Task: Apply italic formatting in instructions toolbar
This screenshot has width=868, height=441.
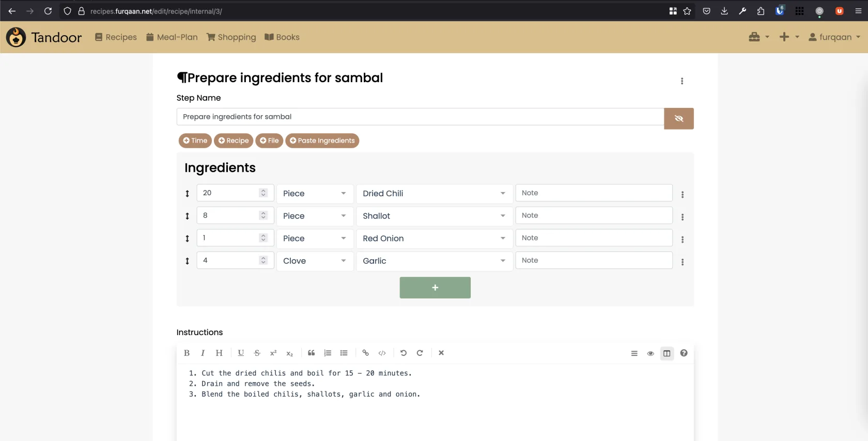Action: 203,353
